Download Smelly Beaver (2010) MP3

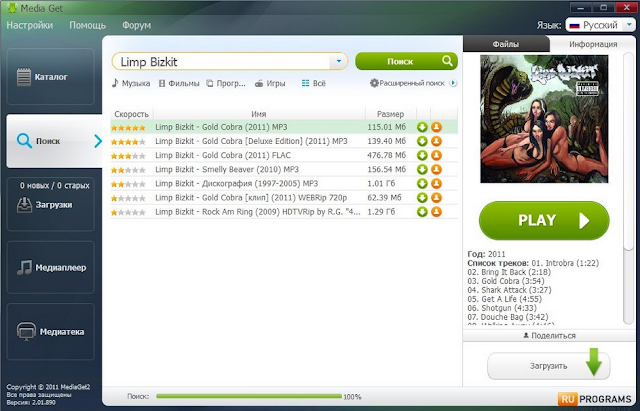422,169
